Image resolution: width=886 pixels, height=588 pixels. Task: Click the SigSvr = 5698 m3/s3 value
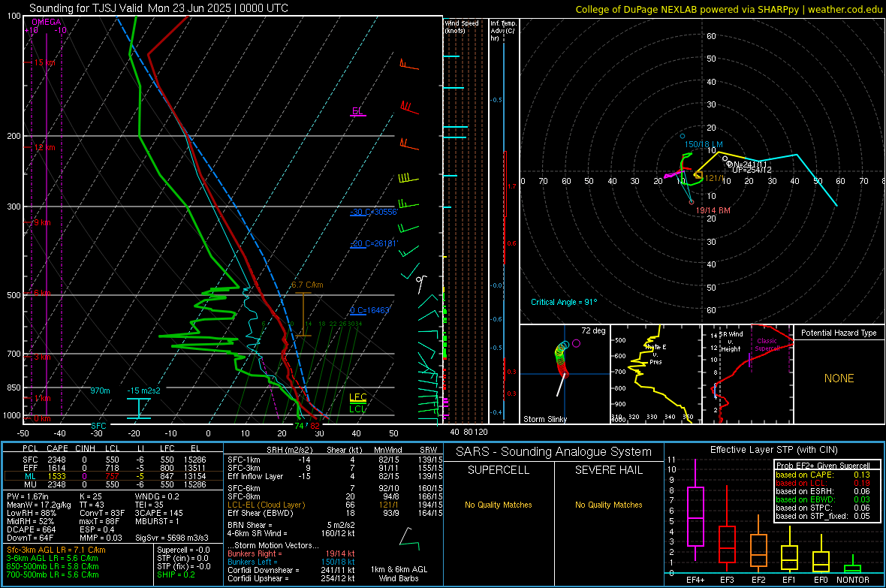pyautogui.click(x=172, y=538)
